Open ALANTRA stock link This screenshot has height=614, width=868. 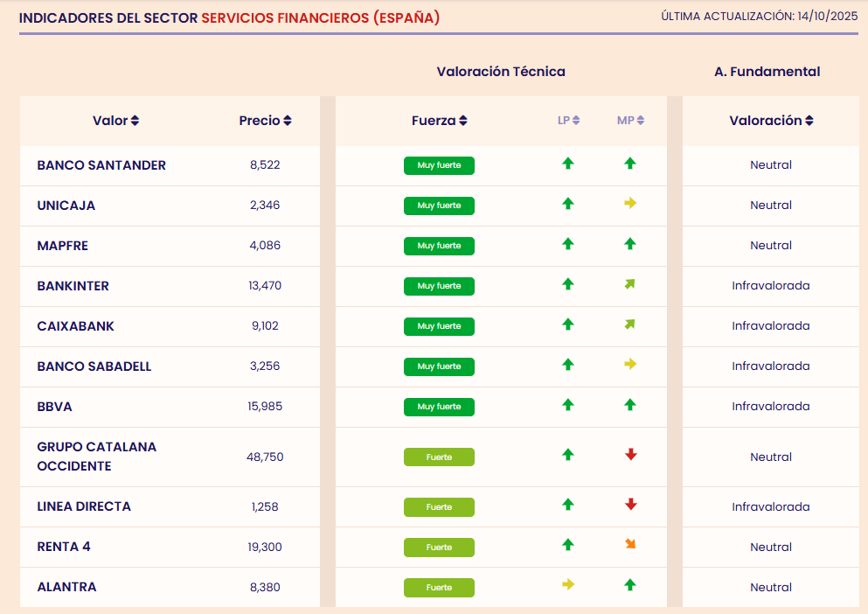point(66,587)
